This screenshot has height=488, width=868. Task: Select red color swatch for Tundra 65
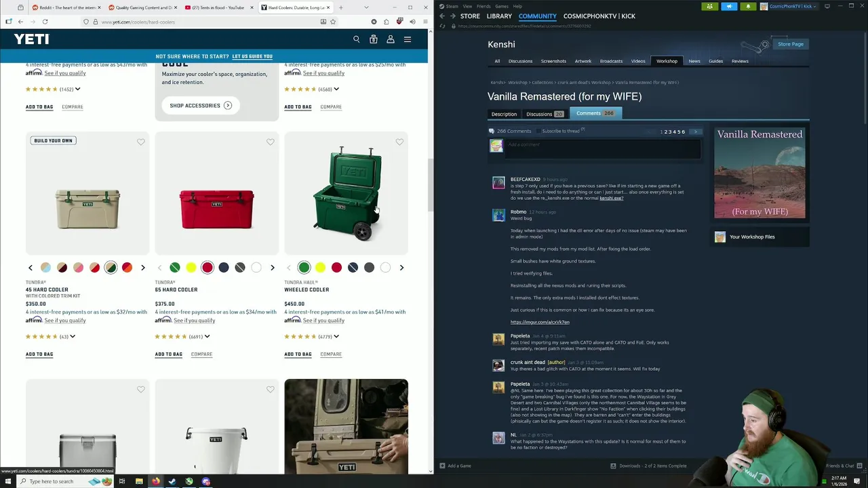tap(208, 268)
